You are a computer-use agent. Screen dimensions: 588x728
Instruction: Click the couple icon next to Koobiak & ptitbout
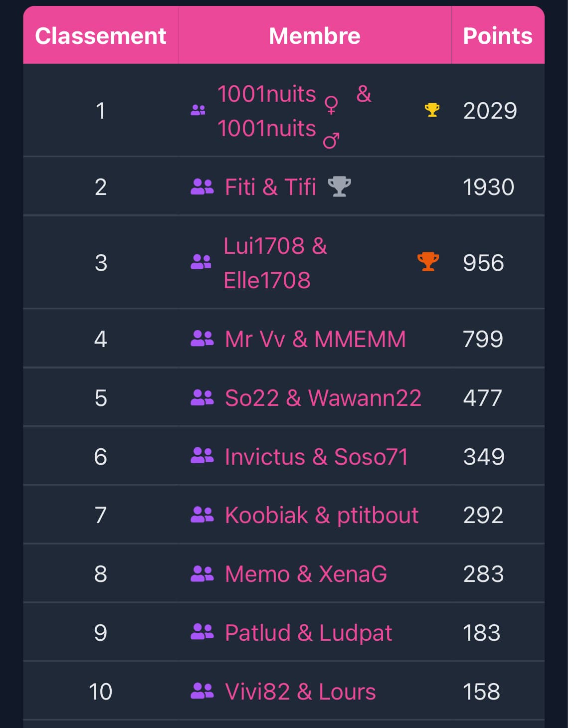pyautogui.click(x=202, y=515)
